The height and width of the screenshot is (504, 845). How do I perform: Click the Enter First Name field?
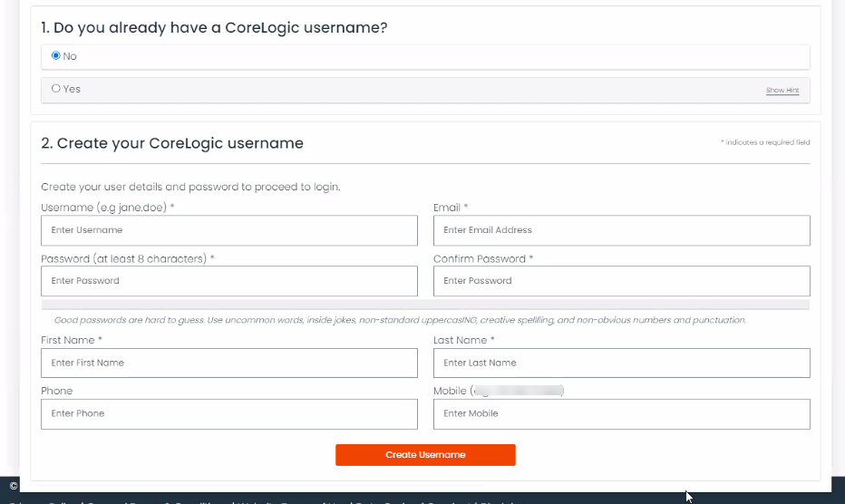(229, 363)
